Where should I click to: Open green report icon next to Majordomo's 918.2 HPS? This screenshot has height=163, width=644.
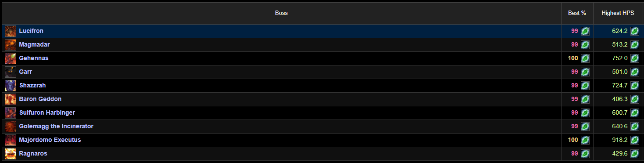[x=634, y=140]
